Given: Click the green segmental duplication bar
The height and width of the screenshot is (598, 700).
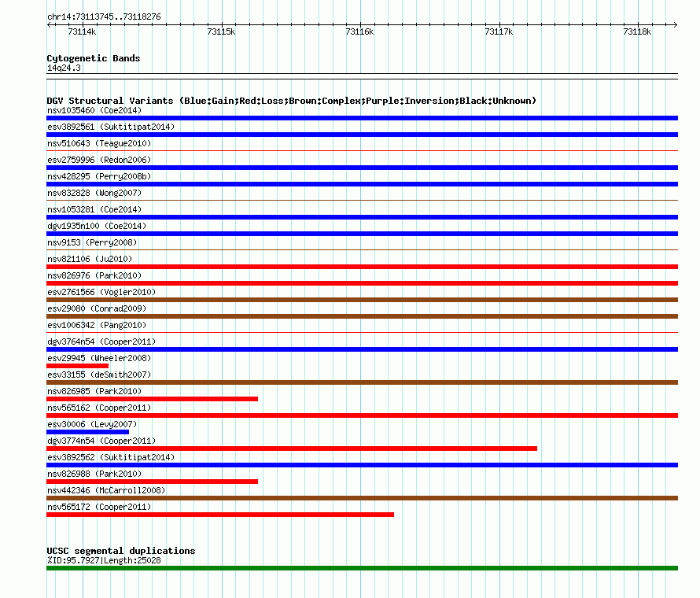Looking at the screenshot, I should coord(362,568).
